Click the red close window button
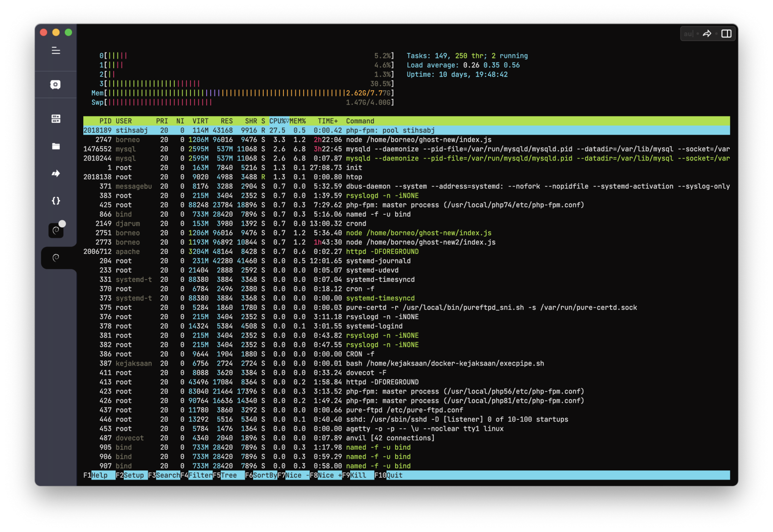The width and height of the screenshot is (773, 532). tap(44, 32)
